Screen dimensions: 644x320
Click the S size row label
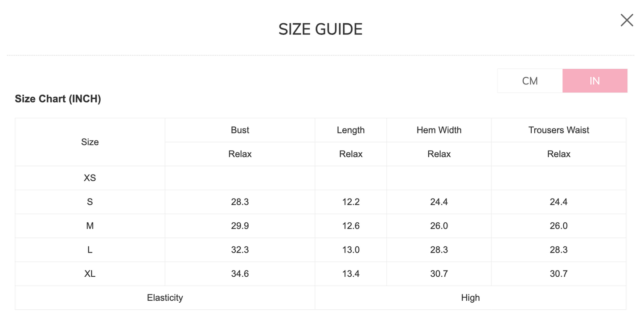[x=90, y=202]
